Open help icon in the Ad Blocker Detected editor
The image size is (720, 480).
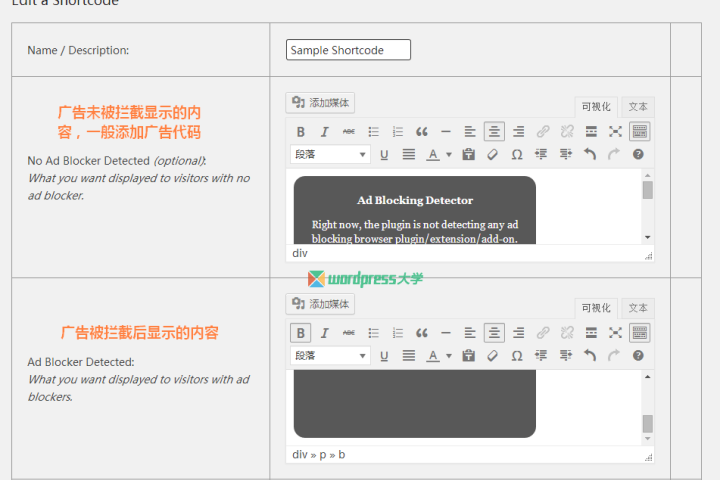638,356
